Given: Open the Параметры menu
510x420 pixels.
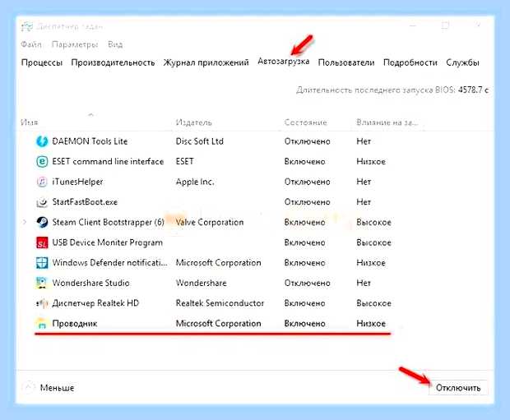Looking at the screenshot, I should point(75,44).
